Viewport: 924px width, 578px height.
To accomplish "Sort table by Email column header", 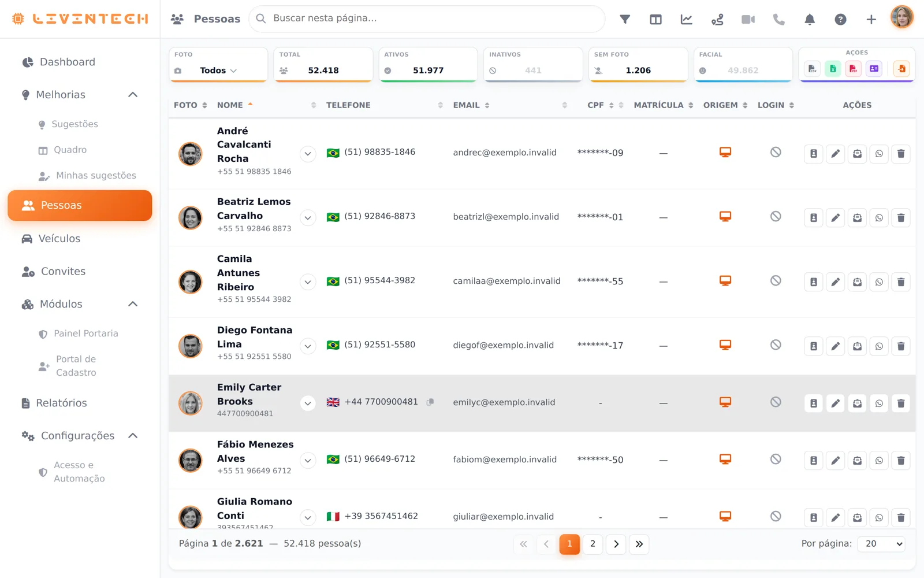I will click(467, 105).
